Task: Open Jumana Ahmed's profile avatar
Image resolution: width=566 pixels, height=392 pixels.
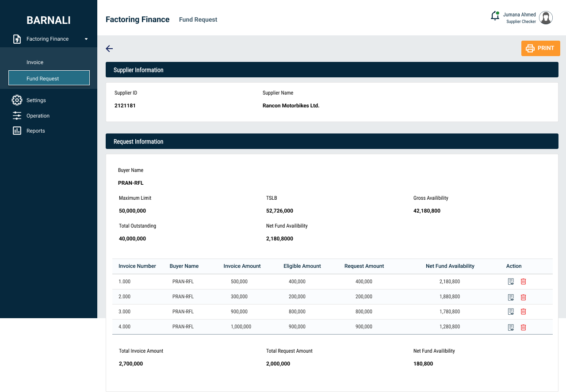Action: 546,18
